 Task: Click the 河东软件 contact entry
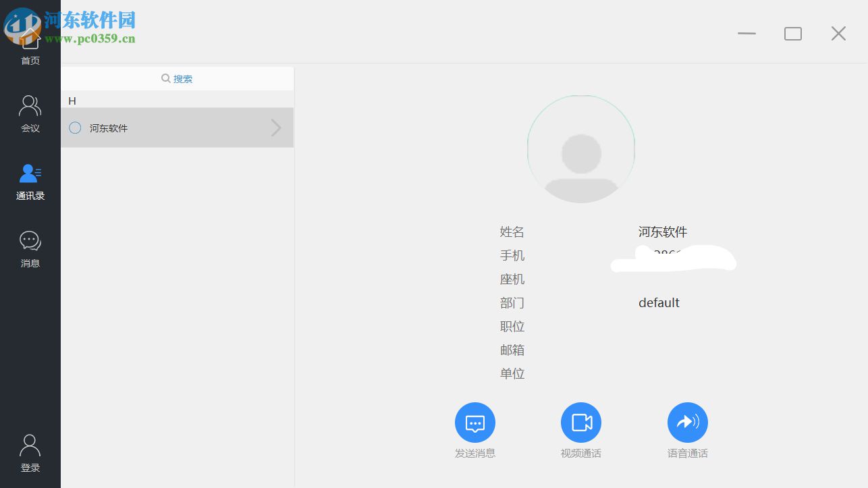110,128
